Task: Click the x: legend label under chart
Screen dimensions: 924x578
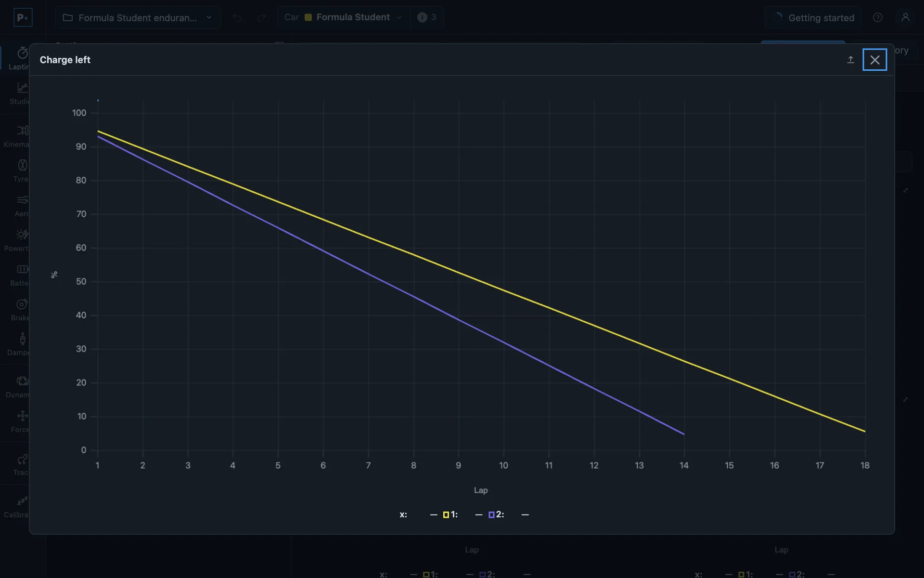Action: [x=403, y=515]
